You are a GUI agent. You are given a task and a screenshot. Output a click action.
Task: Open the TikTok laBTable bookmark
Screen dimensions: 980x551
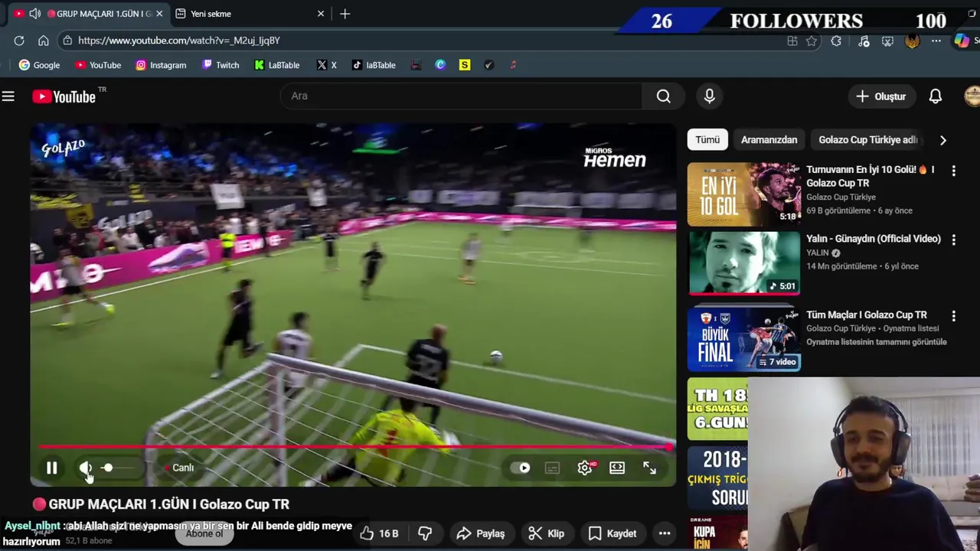tap(374, 65)
